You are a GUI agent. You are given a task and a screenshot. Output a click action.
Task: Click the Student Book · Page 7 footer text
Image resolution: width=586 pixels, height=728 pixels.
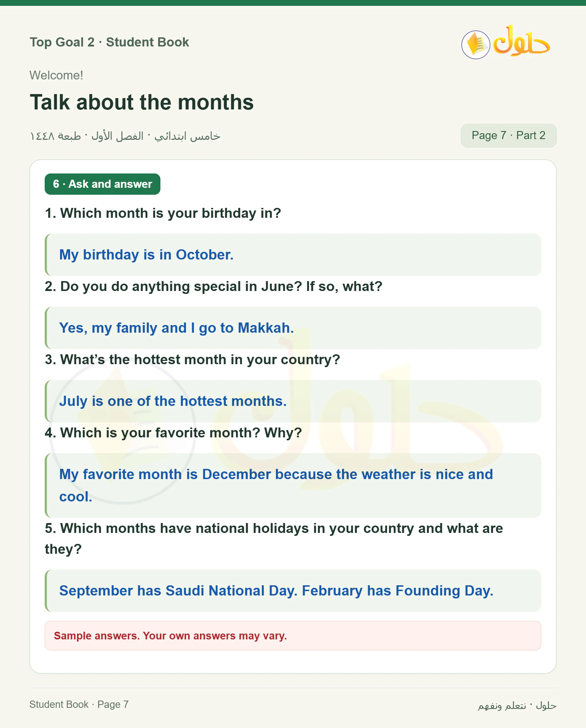[79, 705]
